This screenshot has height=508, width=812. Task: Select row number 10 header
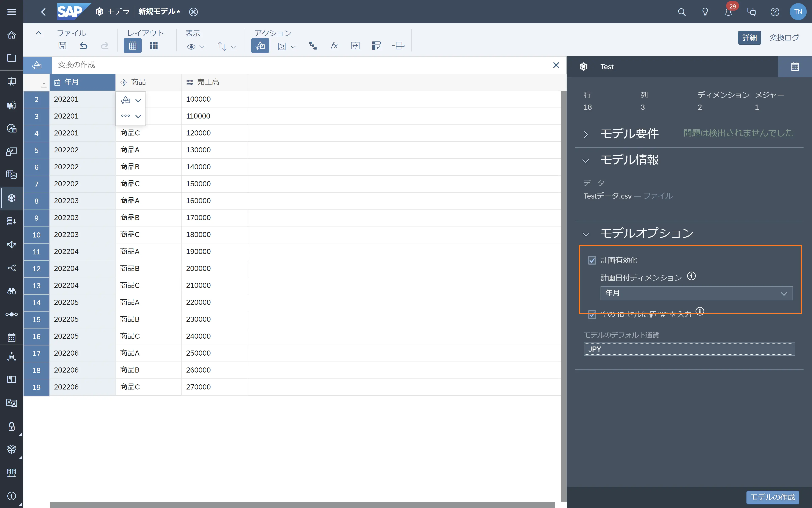coord(36,235)
